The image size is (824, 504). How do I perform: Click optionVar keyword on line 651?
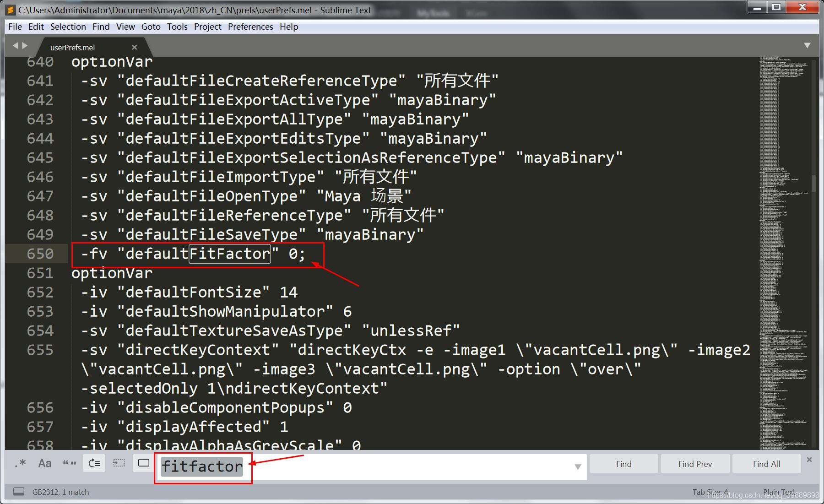click(x=112, y=273)
